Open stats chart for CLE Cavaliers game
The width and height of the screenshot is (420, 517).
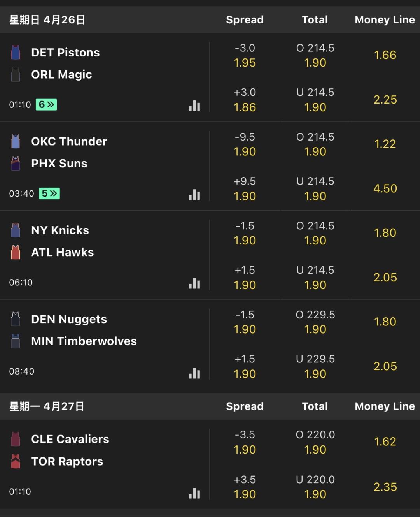[194, 493]
